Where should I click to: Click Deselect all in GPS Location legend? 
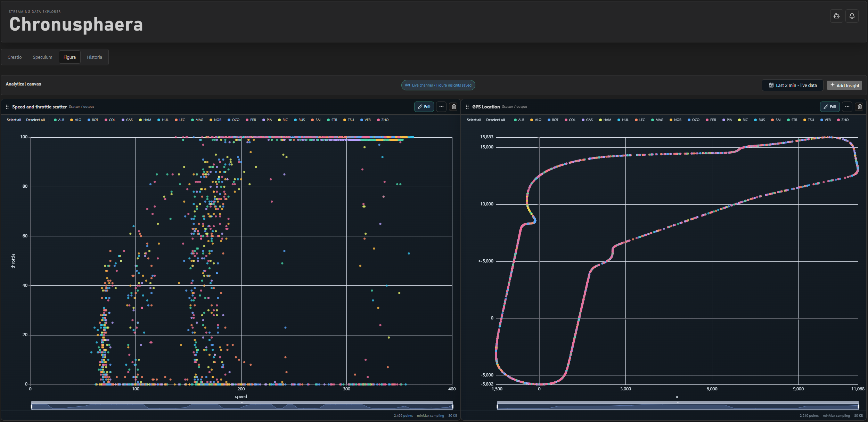pos(496,120)
